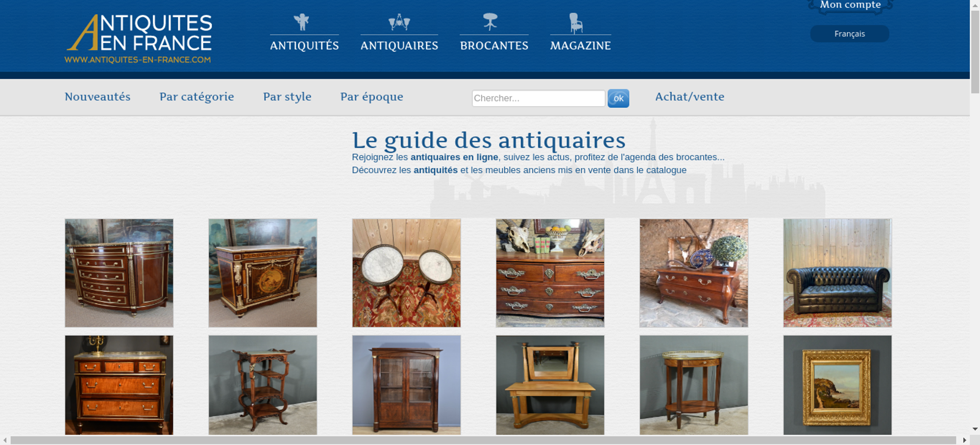Click the vertical scrollbar thumb
The height and width of the screenshot is (445, 980).
pos(975,51)
